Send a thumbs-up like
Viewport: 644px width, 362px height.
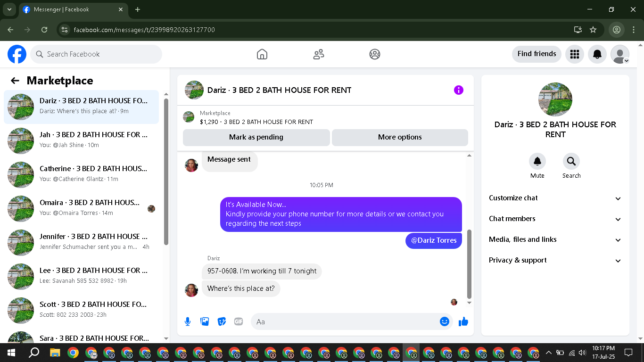(463, 321)
